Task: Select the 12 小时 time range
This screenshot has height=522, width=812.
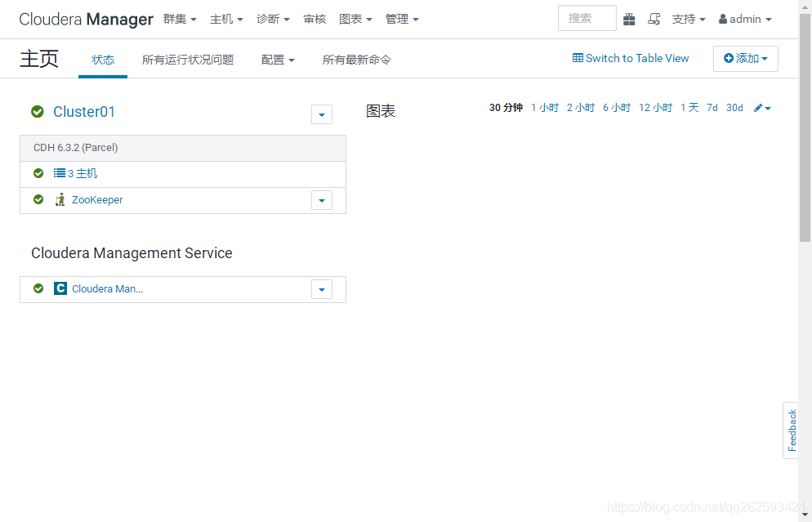Action: pos(656,108)
